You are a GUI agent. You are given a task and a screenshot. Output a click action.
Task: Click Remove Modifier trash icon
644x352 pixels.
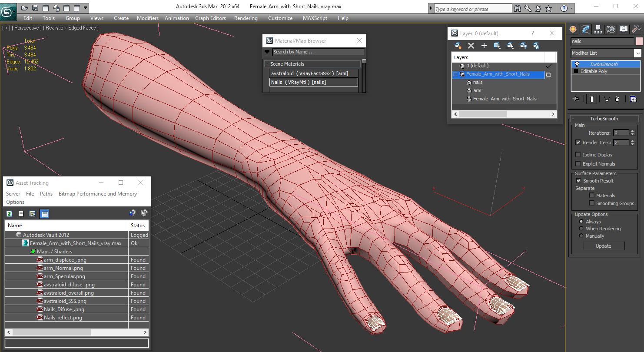tap(617, 99)
